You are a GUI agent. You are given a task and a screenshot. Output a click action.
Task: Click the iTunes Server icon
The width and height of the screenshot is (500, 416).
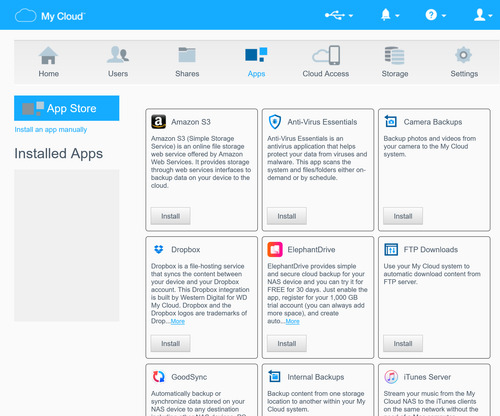(x=391, y=377)
